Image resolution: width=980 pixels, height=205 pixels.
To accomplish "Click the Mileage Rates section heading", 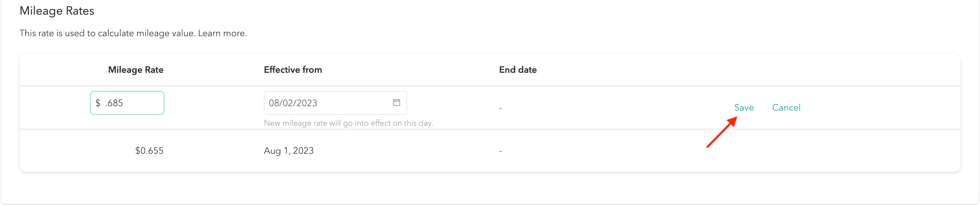I will pyautogui.click(x=57, y=11).
